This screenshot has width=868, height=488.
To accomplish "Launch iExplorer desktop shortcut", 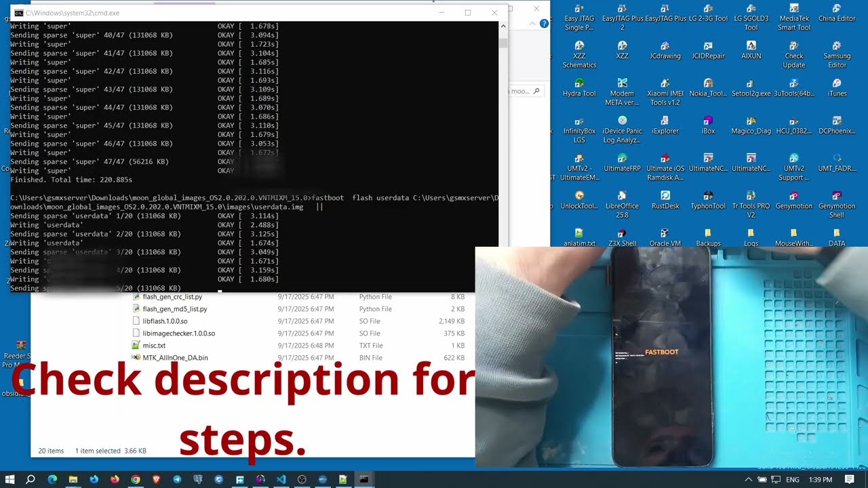I will click(665, 125).
